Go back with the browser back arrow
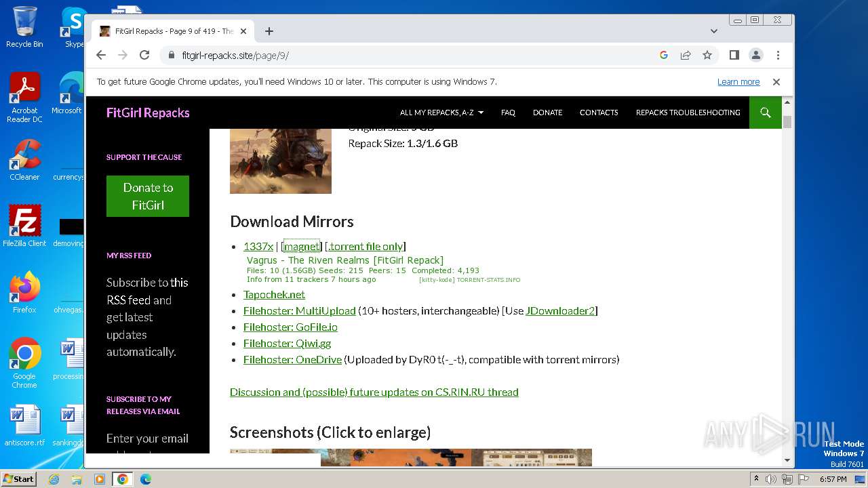868x488 pixels. [101, 55]
